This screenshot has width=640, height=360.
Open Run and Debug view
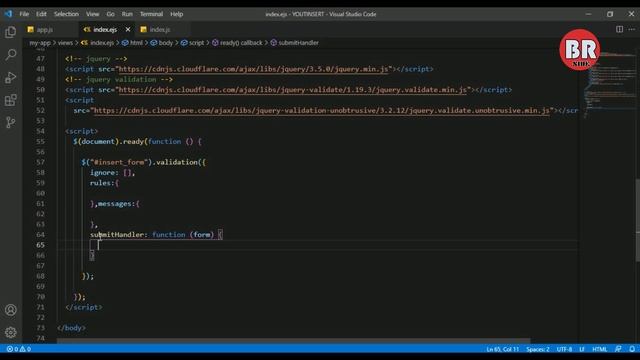[11, 77]
